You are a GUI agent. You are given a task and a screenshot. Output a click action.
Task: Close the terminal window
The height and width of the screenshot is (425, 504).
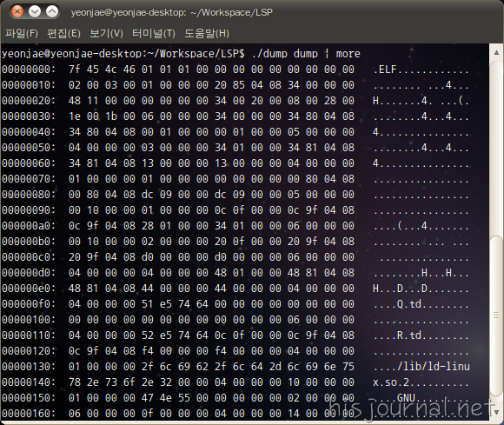17,12
